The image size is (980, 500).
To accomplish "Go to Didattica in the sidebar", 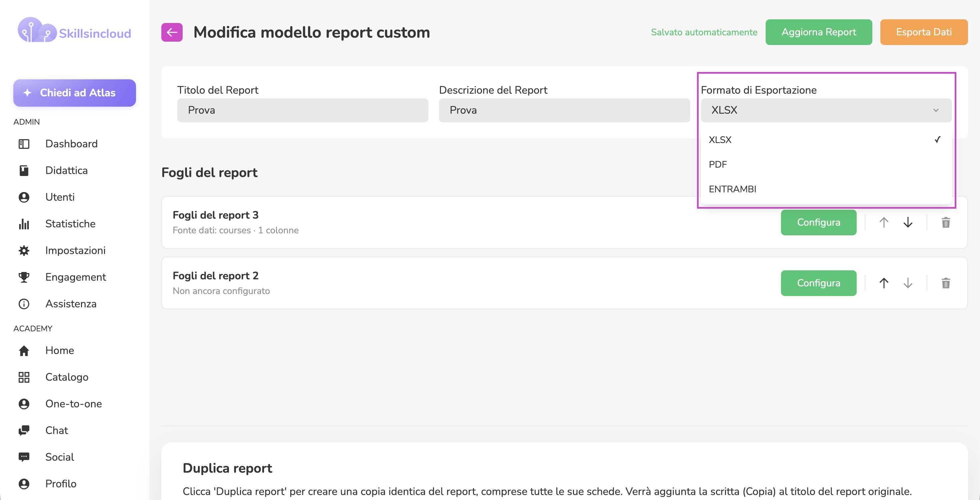I will coord(66,170).
